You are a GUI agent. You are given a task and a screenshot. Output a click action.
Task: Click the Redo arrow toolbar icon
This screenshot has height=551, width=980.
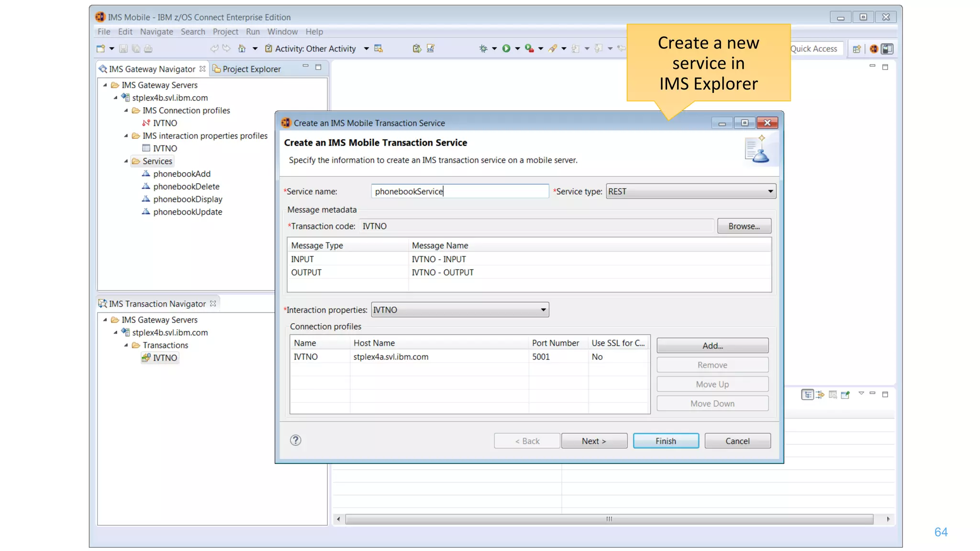point(226,48)
